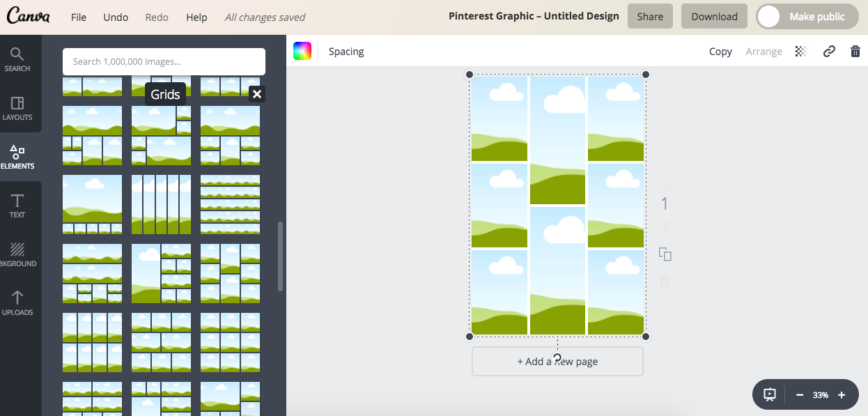868x416 pixels.
Task: Click the tall middle-top cell of canvas grid
Action: coord(557,140)
